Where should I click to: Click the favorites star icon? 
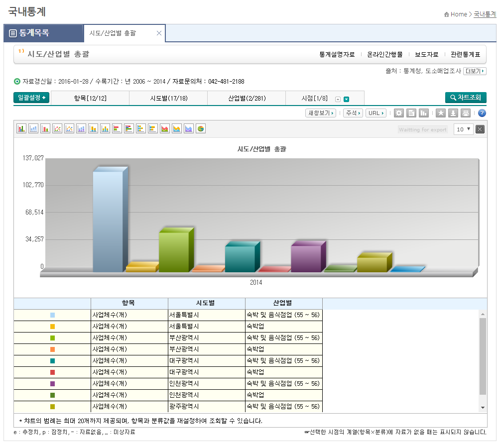441,113
